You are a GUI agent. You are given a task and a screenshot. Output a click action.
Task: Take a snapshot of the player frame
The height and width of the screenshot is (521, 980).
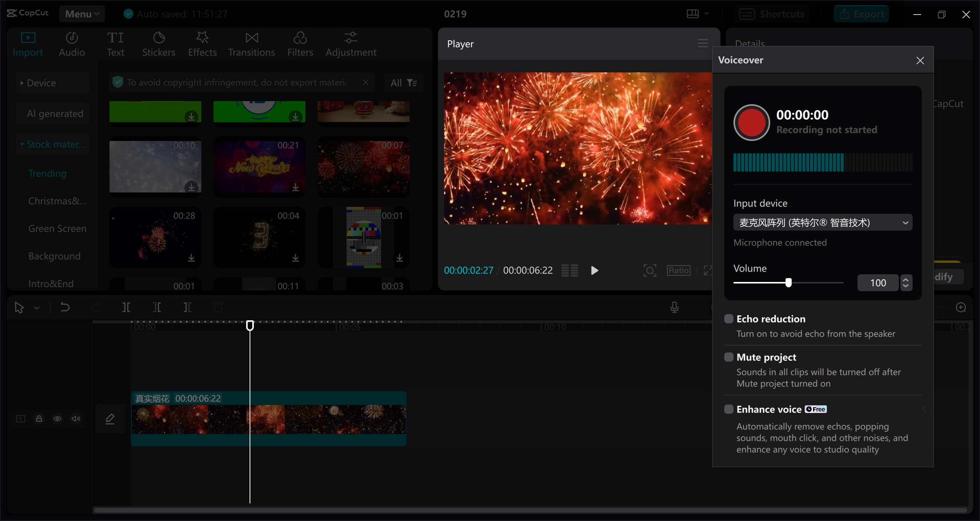coord(650,270)
